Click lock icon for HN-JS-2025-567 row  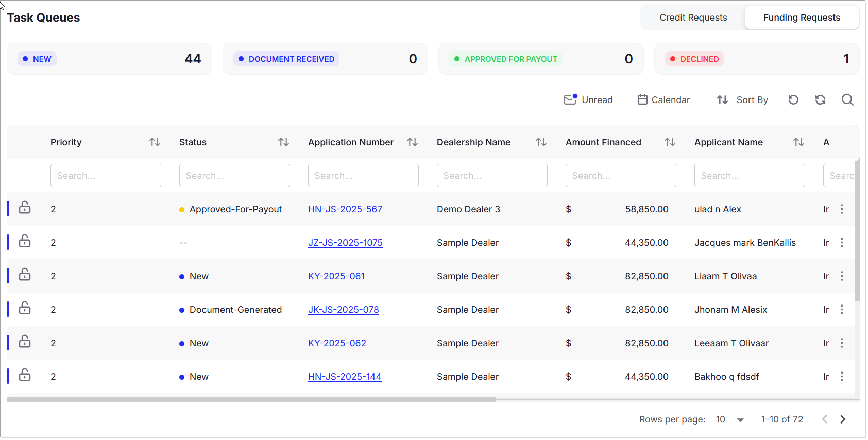click(25, 208)
